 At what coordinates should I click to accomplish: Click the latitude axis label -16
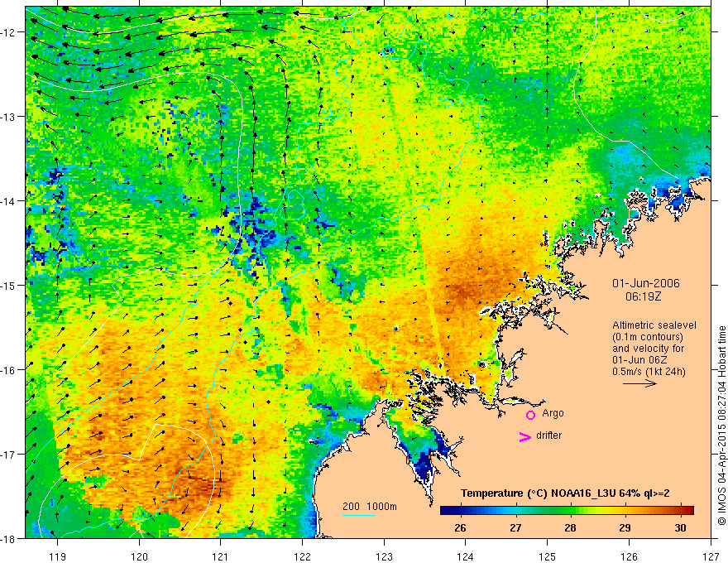[x=9, y=370]
